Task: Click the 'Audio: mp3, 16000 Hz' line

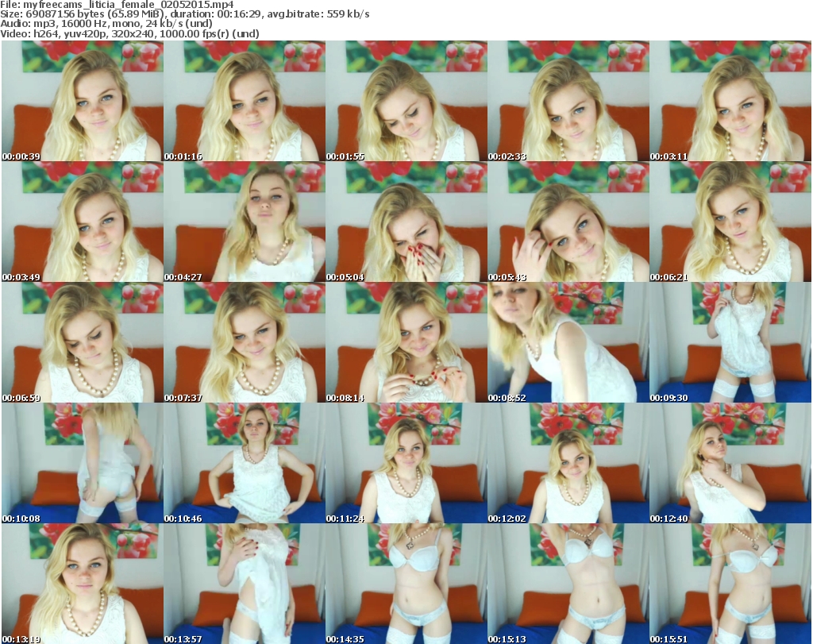Action: (106, 24)
